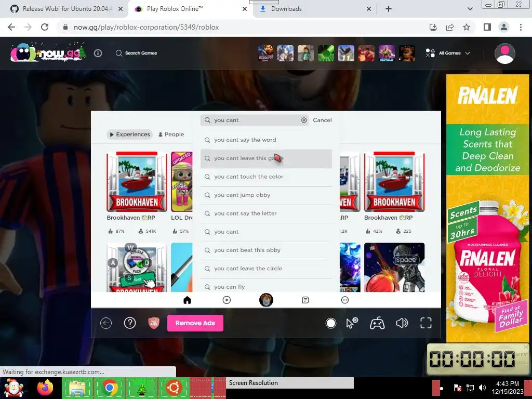Open the info icon next to now.gg logo

click(98, 53)
